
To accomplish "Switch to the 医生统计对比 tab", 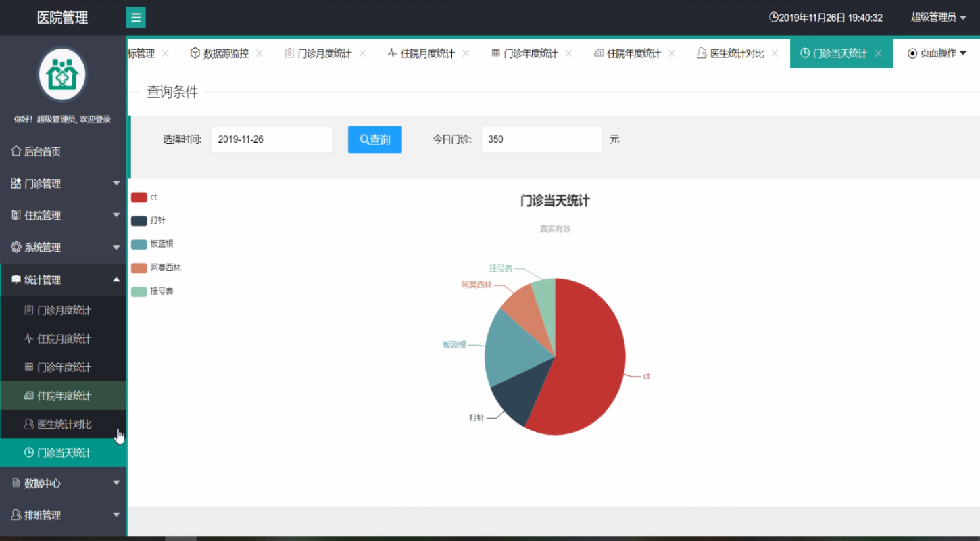I will point(730,53).
